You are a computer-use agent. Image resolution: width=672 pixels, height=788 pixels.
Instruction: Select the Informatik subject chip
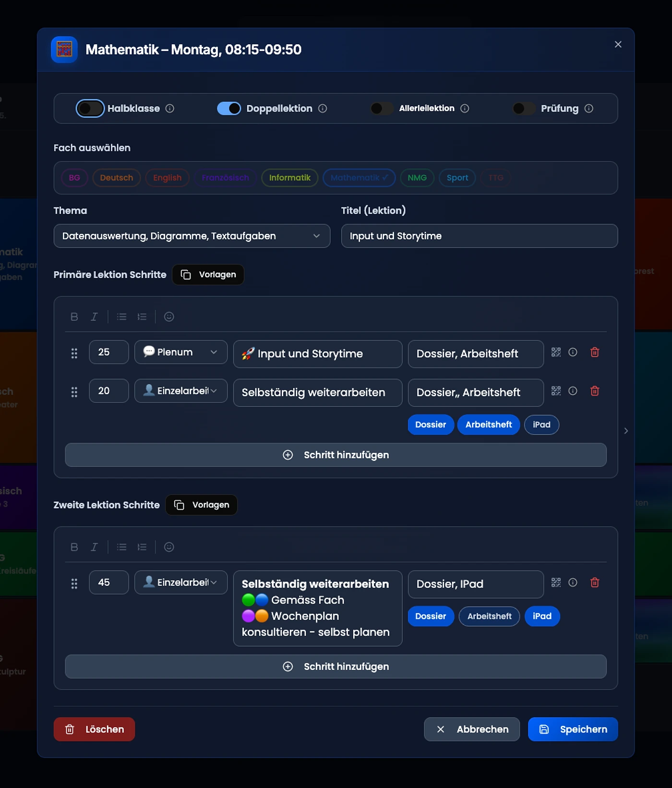point(290,178)
